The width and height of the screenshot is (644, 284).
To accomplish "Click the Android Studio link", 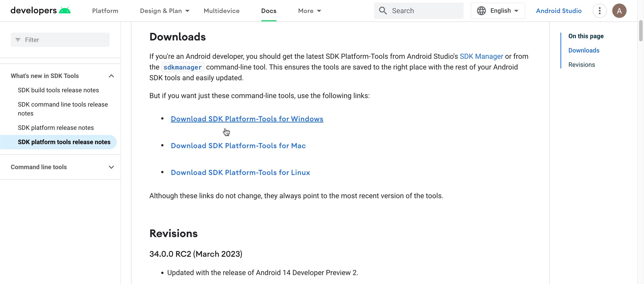I will [559, 11].
